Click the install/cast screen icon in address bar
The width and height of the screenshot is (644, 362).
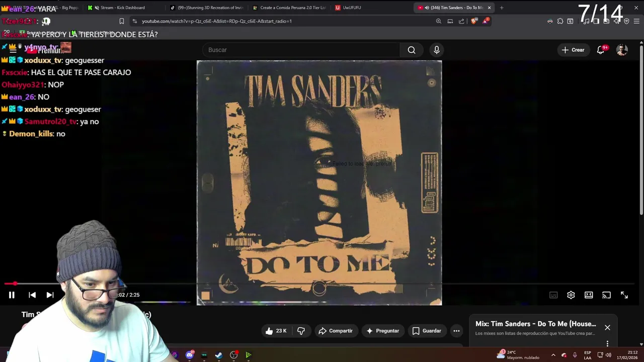(450, 21)
